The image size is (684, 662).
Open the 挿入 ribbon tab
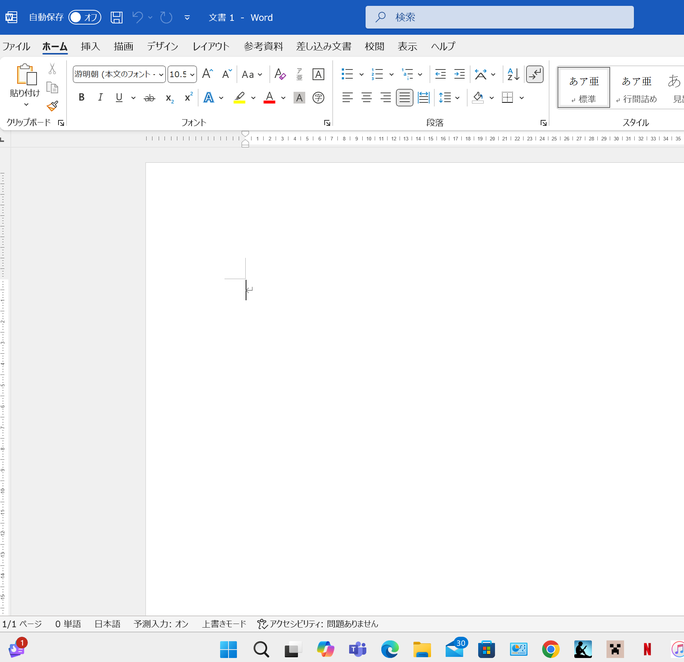pyautogui.click(x=90, y=46)
